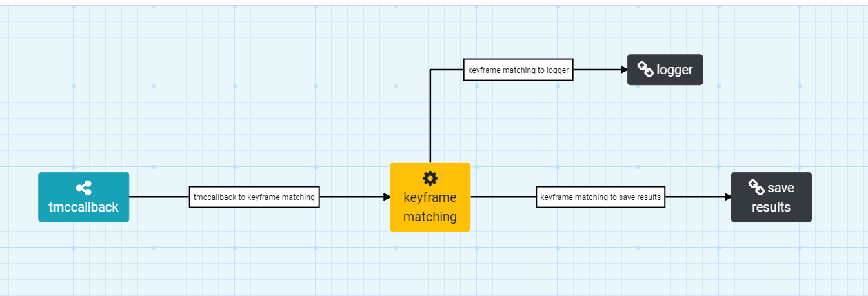Click the chain link icon on logger
The width and height of the screenshot is (868, 296).
(x=645, y=69)
